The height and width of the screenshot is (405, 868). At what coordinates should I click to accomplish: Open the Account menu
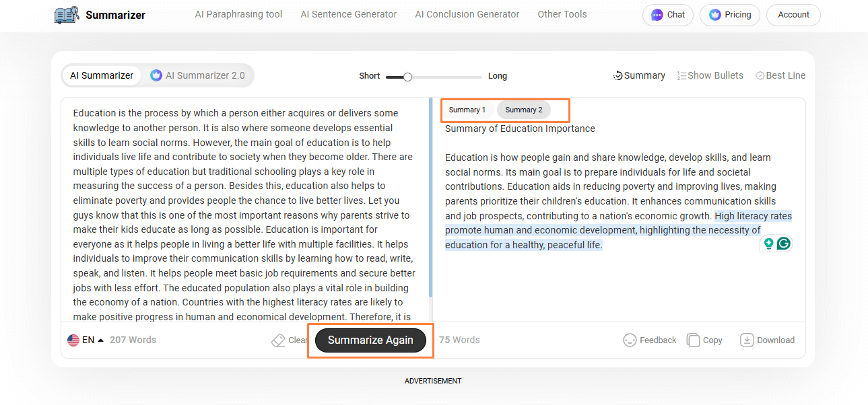pos(793,15)
